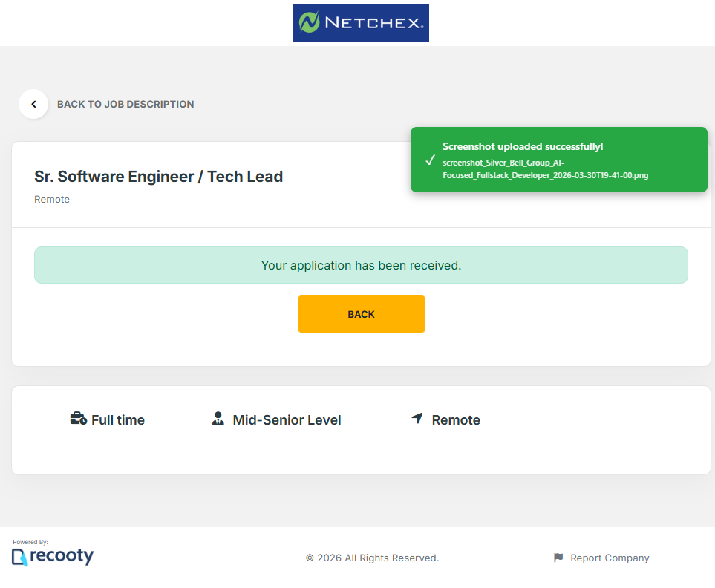Image resolution: width=715 pixels, height=588 pixels.
Task: Open the Recooty logo in footer
Action: [x=53, y=556]
